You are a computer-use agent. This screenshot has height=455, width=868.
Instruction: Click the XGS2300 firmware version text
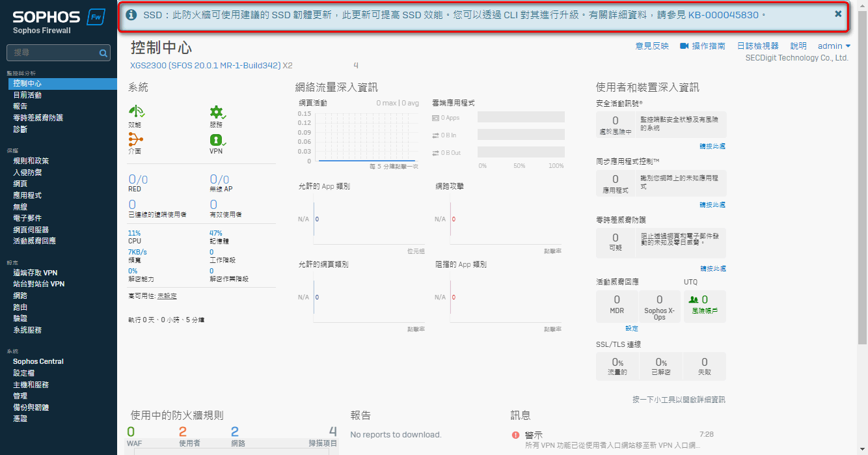pos(206,66)
